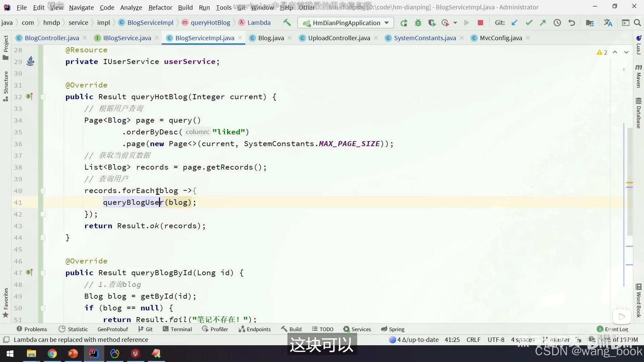This screenshot has height=362, width=644.
Task: Click Search Everywhere magnifier icon
Action: [x=638, y=23]
